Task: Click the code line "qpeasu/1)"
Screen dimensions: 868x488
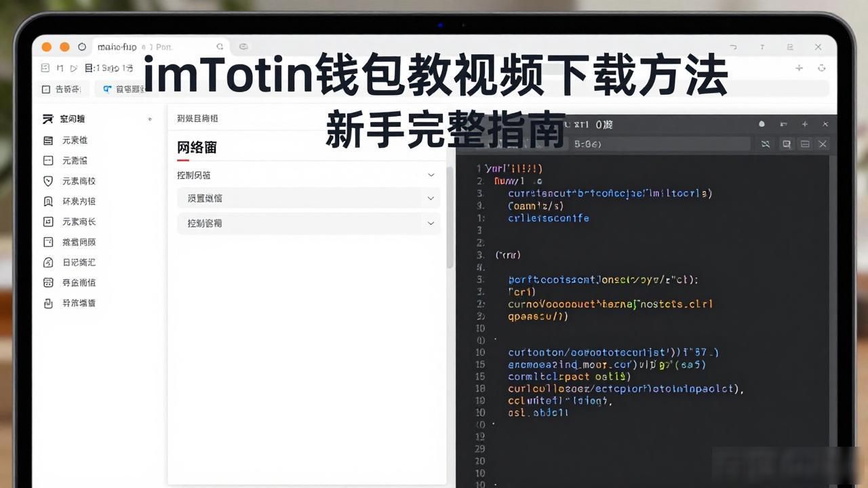Action: point(537,316)
